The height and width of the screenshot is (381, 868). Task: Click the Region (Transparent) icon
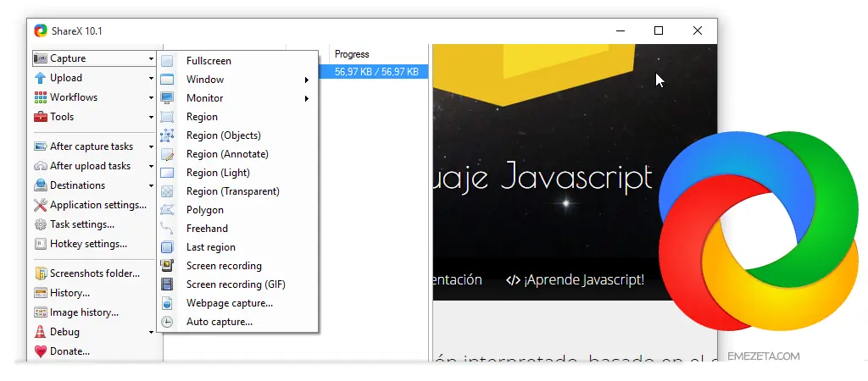tap(167, 191)
